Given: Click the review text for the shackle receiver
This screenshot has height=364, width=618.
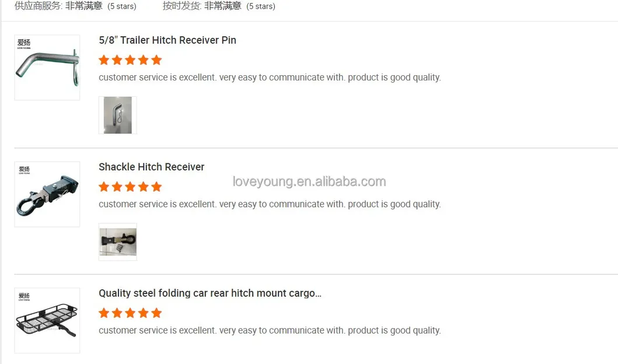Looking at the screenshot, I should 270,204.
